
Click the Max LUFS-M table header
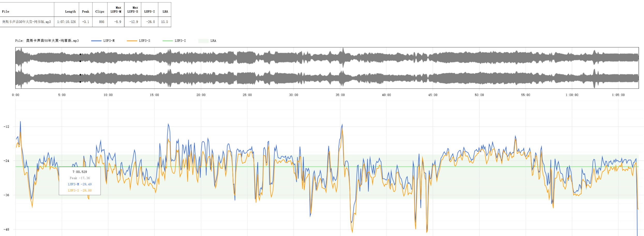(116, 10)
